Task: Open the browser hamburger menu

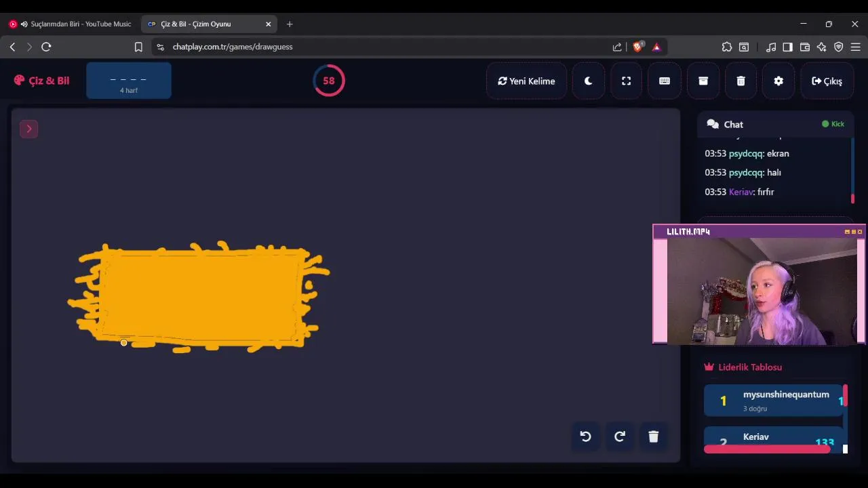Action: 856,47
